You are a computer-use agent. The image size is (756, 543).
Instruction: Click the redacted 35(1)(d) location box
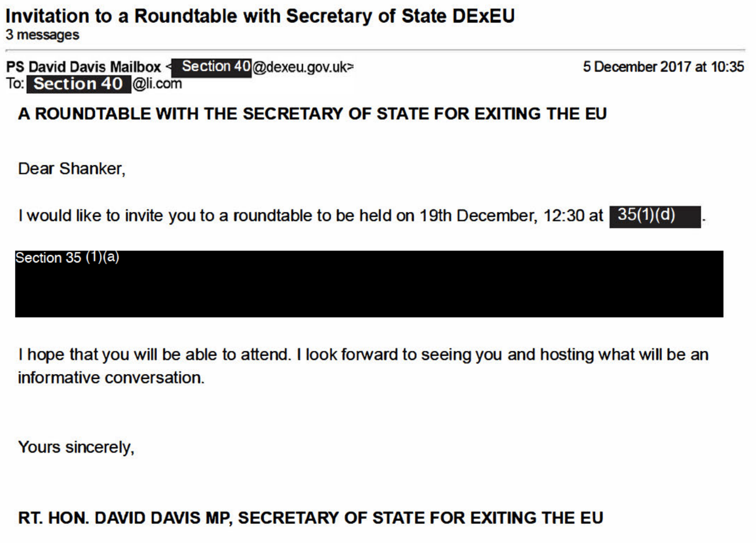pyautogui.click(x=655, y=216)
